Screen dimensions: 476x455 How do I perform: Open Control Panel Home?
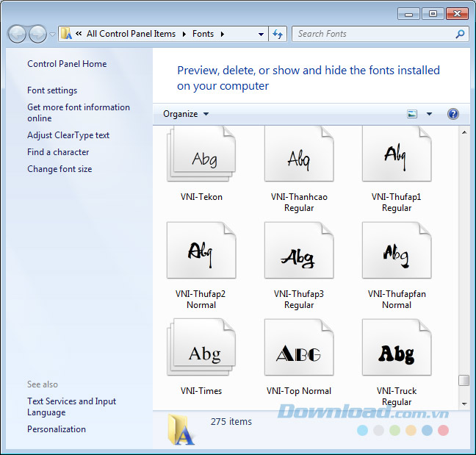click(x=67, y=64)
